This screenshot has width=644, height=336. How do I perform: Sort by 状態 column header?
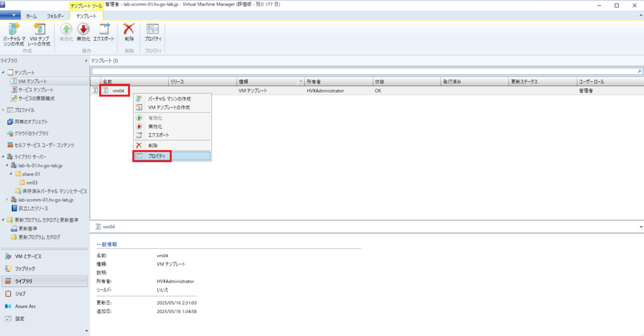pos(406,81)
